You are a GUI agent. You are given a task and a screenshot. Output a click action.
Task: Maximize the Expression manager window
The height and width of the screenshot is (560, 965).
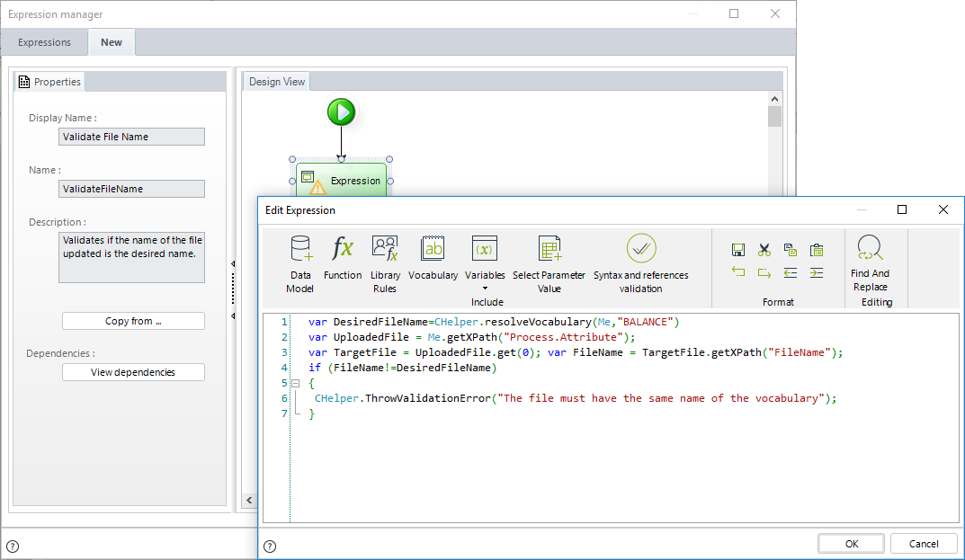pos(734,13)
